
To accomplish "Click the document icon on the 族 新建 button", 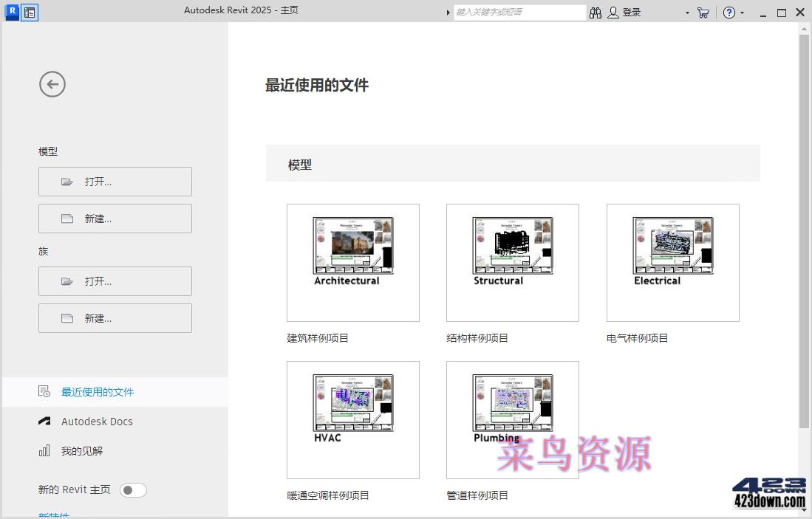I will (x=66, y=317).
